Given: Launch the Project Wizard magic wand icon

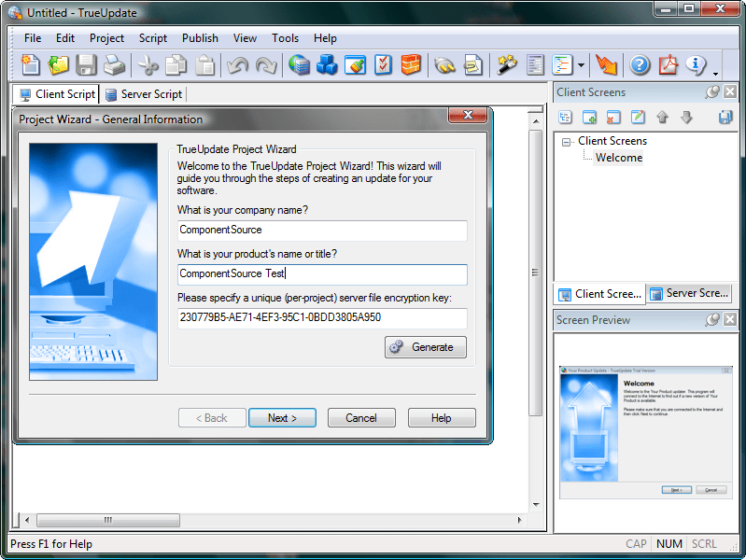Looking at the screenshot, I should [506, 64].
